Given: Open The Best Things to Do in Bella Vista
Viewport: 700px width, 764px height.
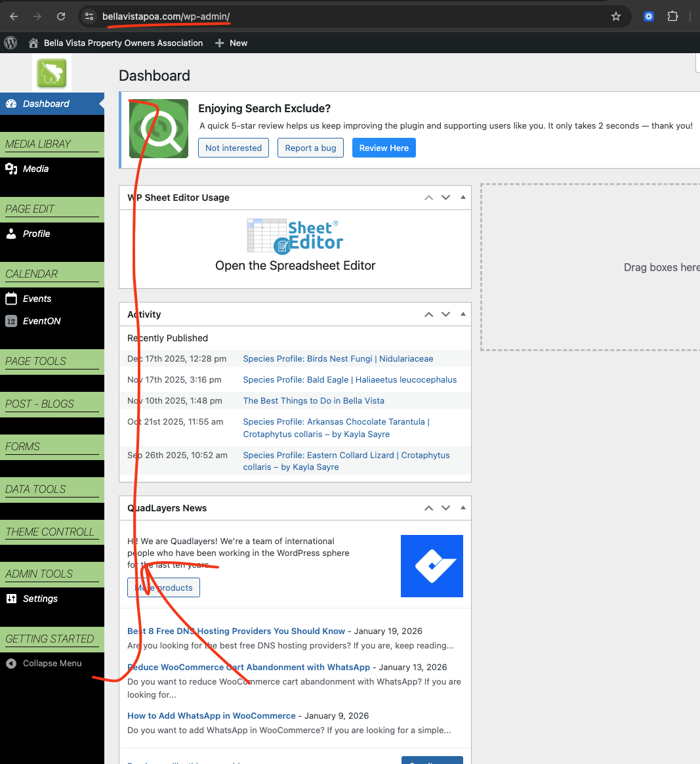Looking at the screenshot, I should (x=314, y=400).
